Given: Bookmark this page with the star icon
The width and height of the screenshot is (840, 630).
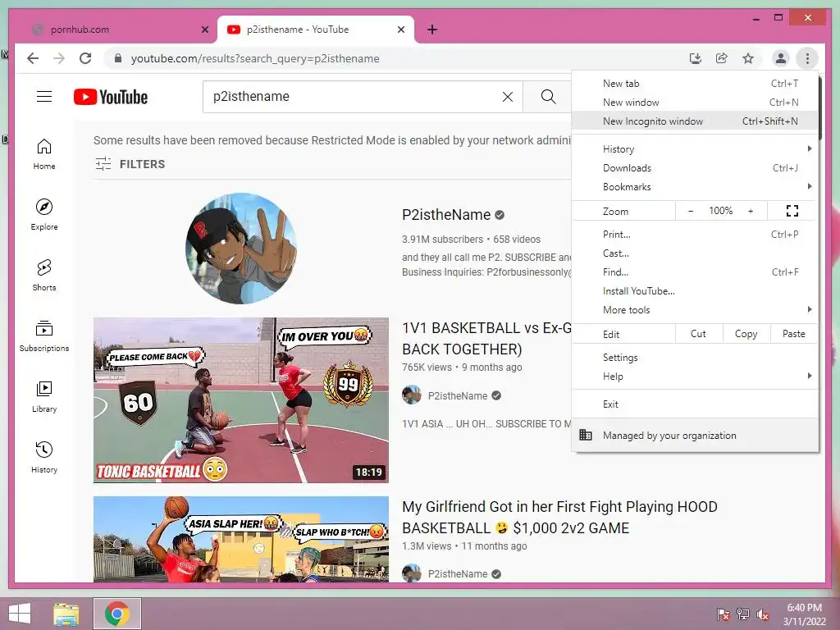Looking at the screenshot, I should [748, 58].
